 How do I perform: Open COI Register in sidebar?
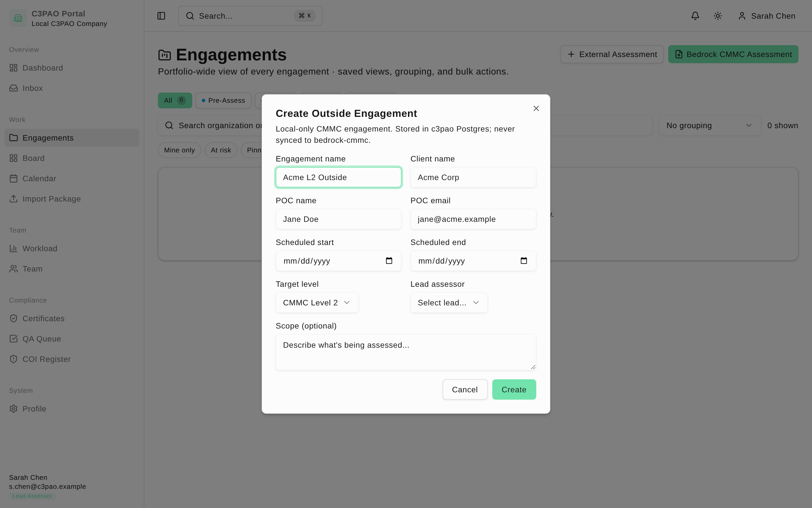tap(72, 359)
